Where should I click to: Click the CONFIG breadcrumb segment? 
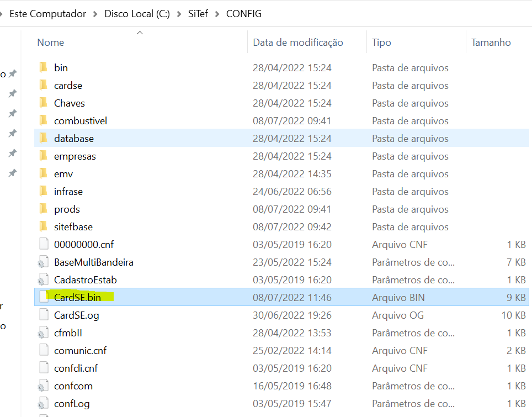(x=244, y=14)
